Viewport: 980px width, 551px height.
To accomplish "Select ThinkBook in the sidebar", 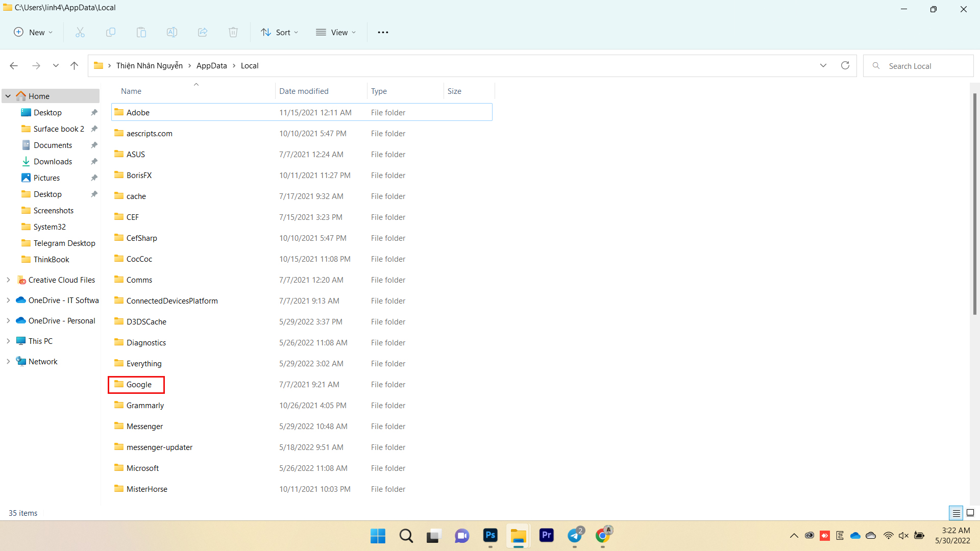I will tap(51, 260).
